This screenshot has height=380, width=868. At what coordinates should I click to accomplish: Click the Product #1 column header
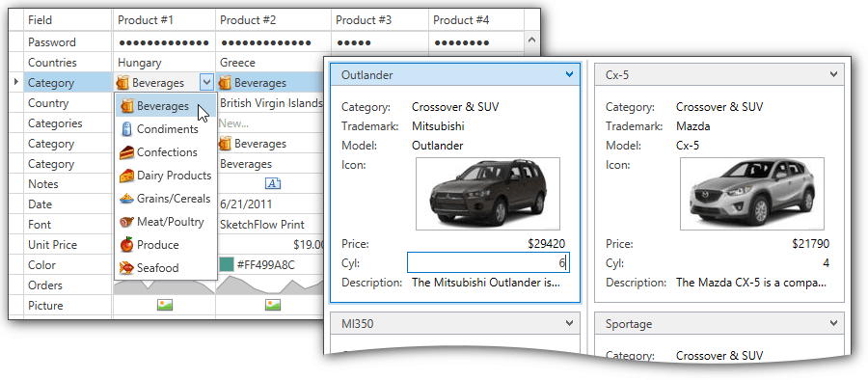[x=164, y=20]
